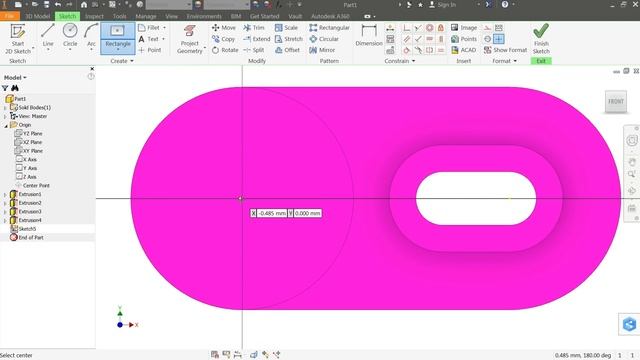Expand the Extrusion4 feature
This screenshot has width=640, height=360.
pos(5,220)
